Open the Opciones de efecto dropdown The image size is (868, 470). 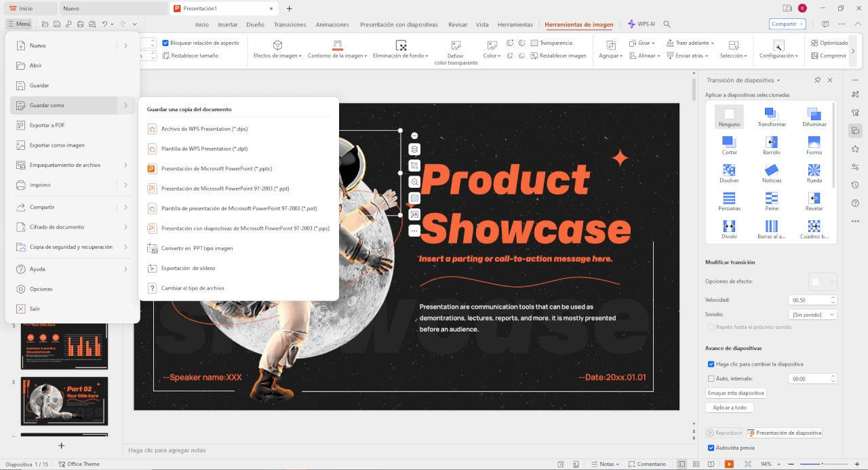(x=823, y=281)
